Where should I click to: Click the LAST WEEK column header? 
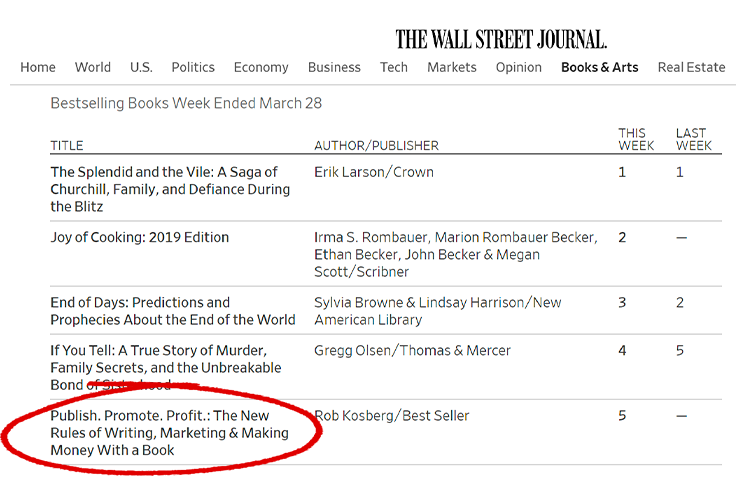[694, 139]
